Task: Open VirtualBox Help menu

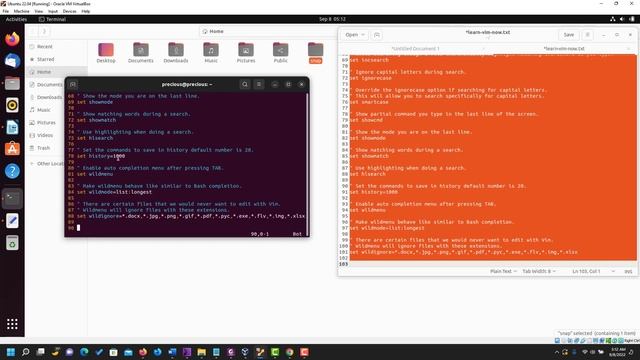Action: point(86,11)
